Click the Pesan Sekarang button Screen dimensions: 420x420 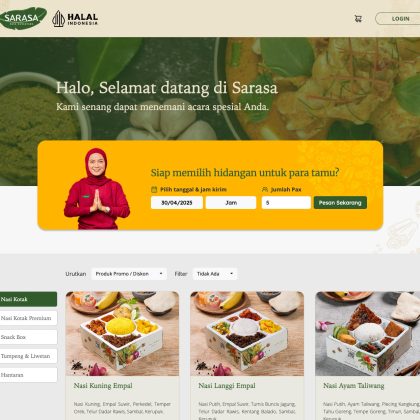pos(340,203)
